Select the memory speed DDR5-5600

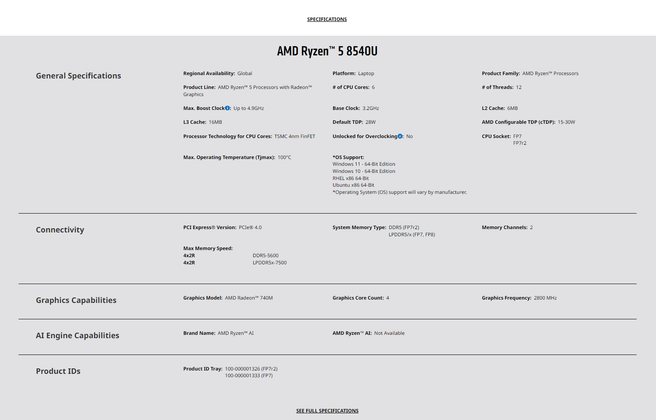point(266,256)
